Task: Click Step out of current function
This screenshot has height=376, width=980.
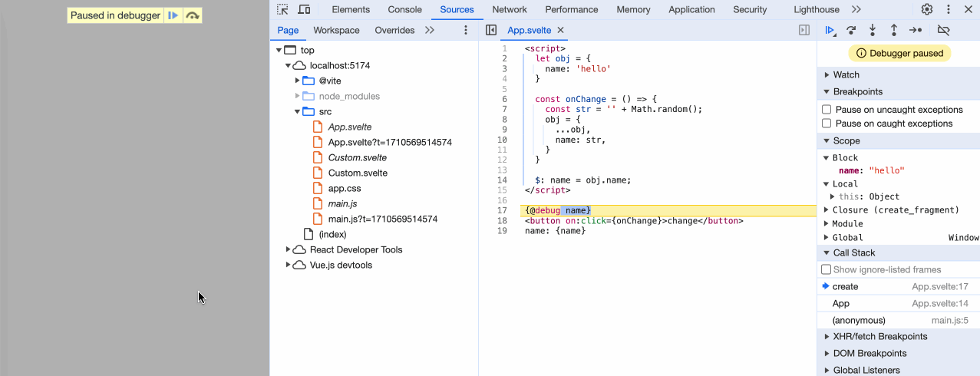Action: [894, 30]
